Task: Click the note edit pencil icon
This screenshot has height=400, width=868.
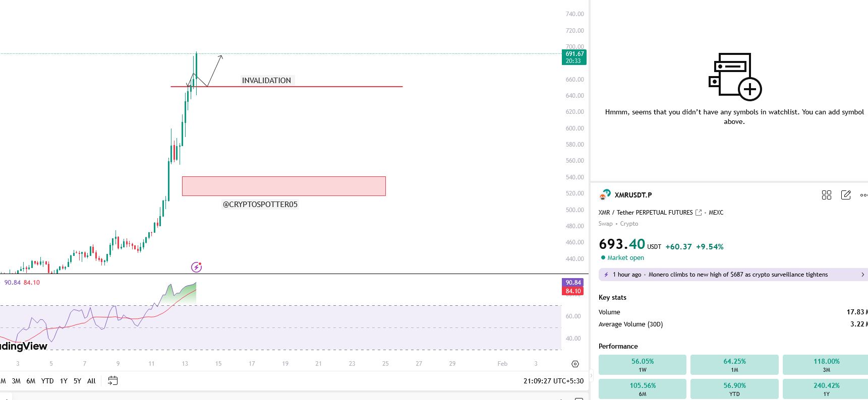Action: click(846, 195)
